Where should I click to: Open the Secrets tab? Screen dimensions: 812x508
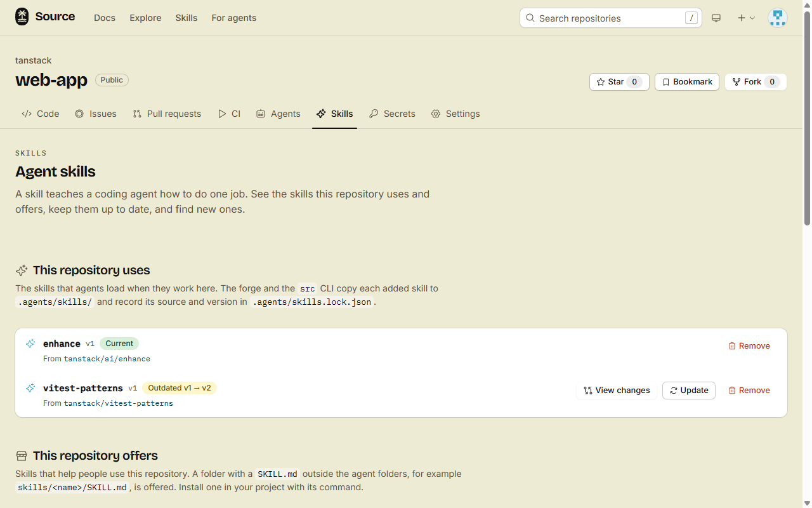click(392, 114)
